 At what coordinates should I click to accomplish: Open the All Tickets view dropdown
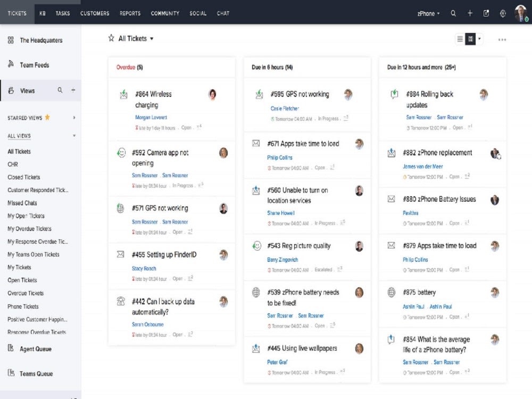(151, 38)
